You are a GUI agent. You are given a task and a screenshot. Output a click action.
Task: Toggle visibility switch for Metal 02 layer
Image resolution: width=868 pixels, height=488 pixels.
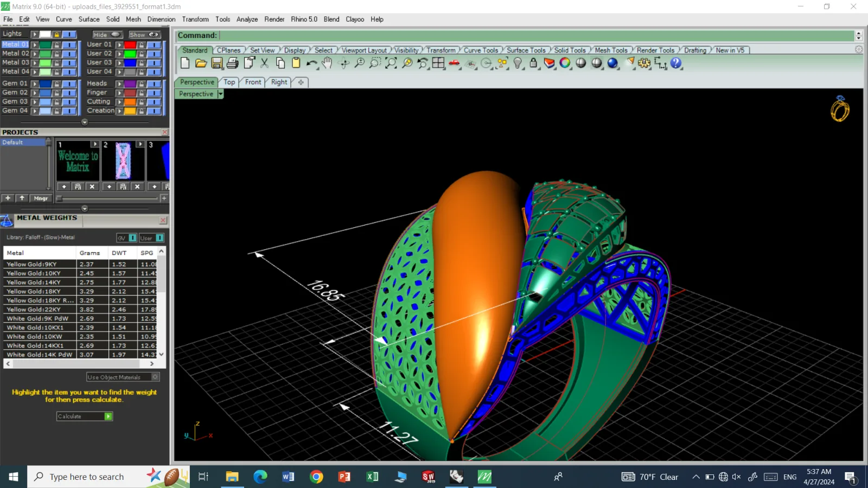coord(69,54)
